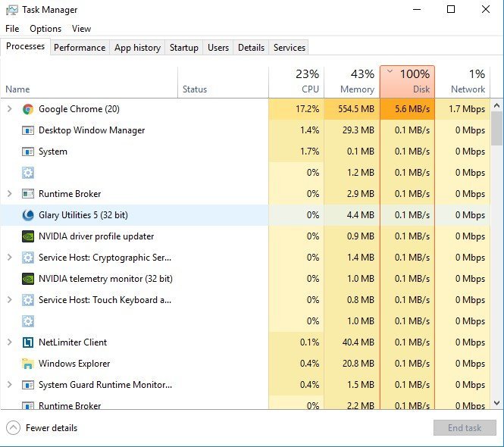
Task: Click System's 1.7% CPU value
Action: pyautogui.click(x=309, y=152)
